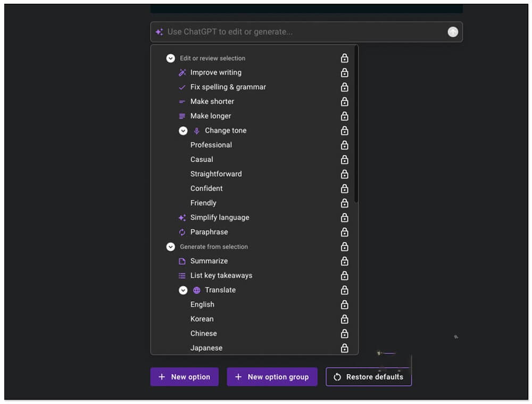Click the document icon beside Summarize

coord(182,261)
